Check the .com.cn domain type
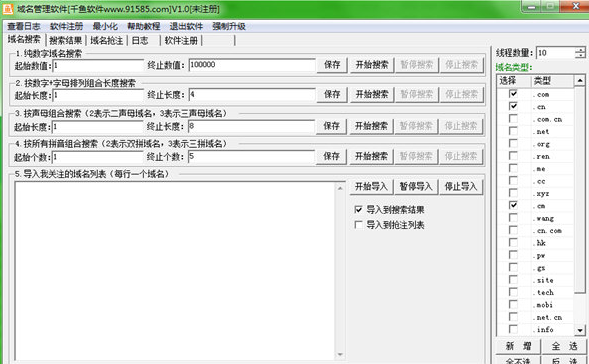Viewport: 589px width, 364px height. pyautogui.click(x=513, y=119)
